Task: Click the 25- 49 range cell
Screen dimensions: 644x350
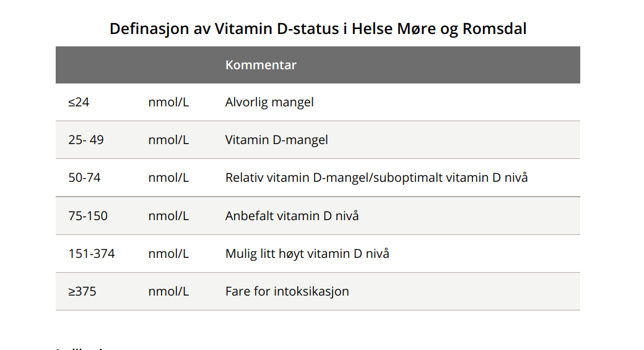Action: [86, 140]
